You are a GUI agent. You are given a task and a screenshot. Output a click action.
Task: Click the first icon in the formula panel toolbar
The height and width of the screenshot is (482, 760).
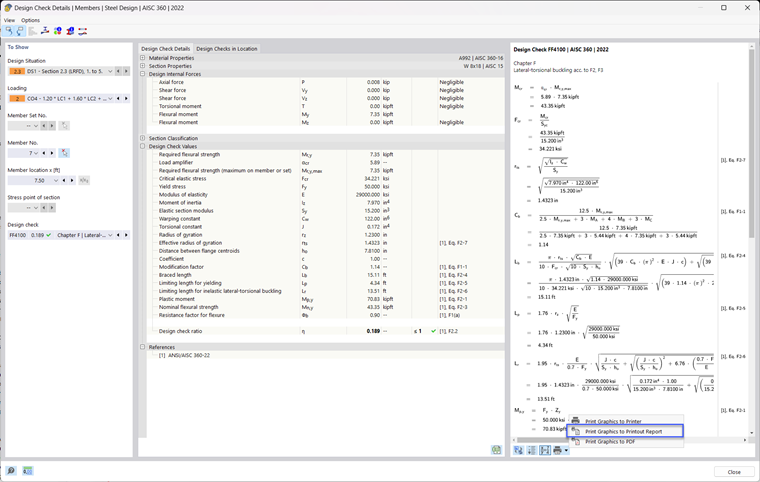click(x=519, y=450)
